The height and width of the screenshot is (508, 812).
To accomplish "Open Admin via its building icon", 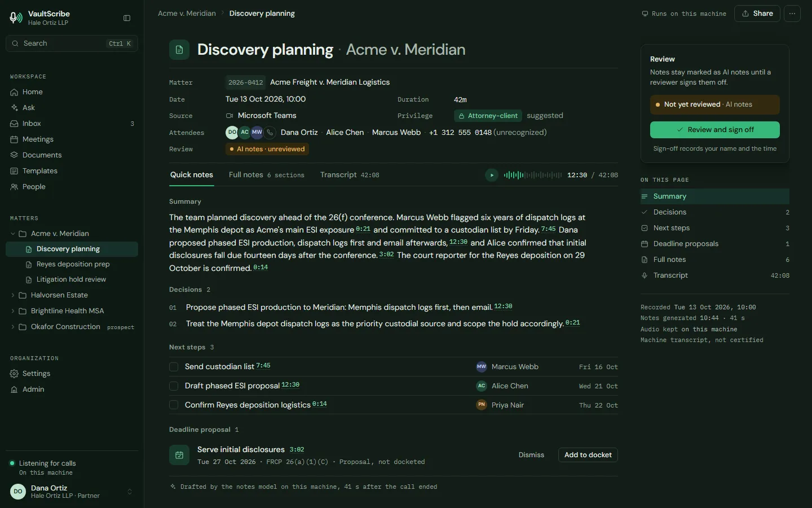I will (x=14, y=389).
